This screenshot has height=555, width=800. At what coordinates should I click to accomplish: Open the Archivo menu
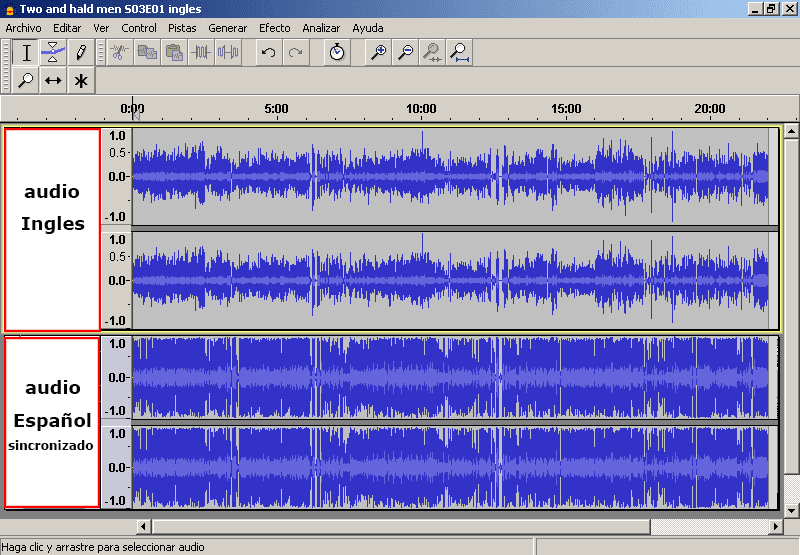point(23,28)
